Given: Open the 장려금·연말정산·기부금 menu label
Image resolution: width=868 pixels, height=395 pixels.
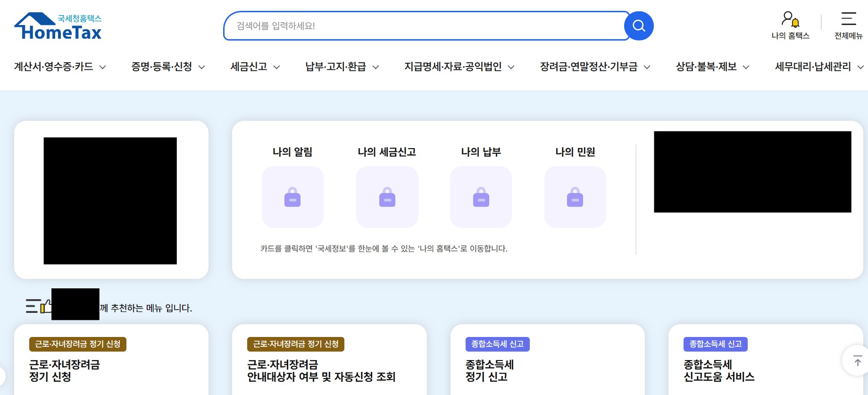Looking at the screenshot, I should pyautogui.click(x=589, y=67).
